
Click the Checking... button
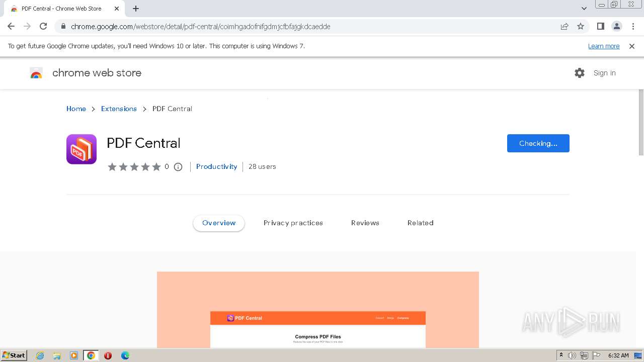(x=538, y=143)
